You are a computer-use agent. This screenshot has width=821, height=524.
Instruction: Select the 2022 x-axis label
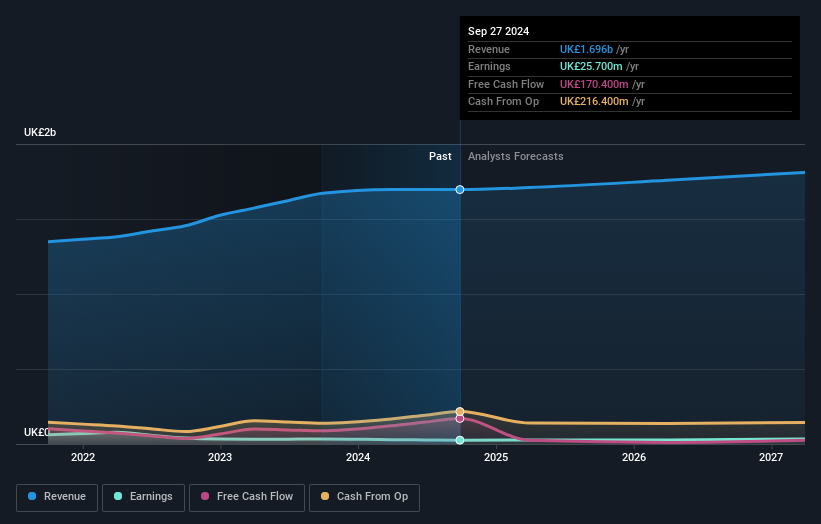point(83,458)
